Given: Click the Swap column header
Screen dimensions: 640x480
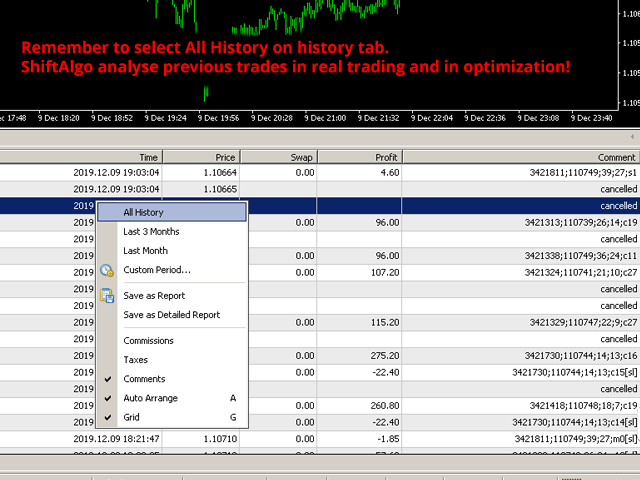Looking at the screenshot, I should point(279,157).
